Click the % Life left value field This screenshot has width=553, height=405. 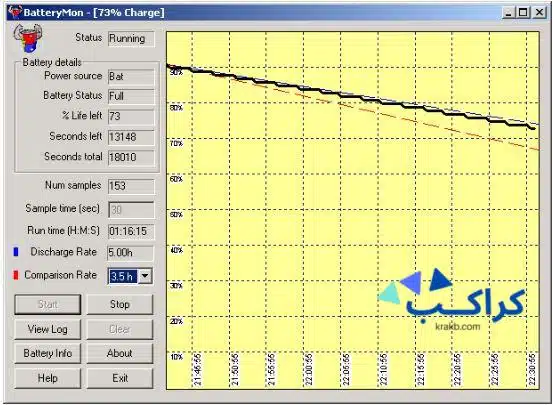[x=131, y=116]
